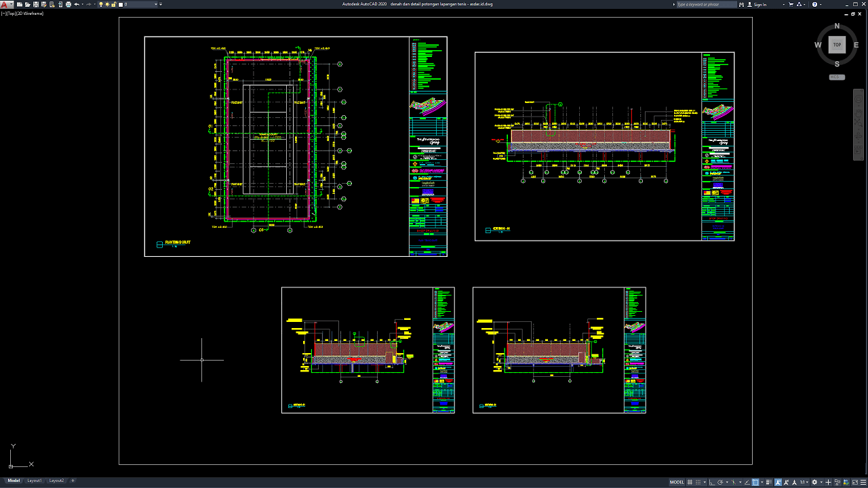
Task: Click the Undo arrow icon
Action: [77, 5]
